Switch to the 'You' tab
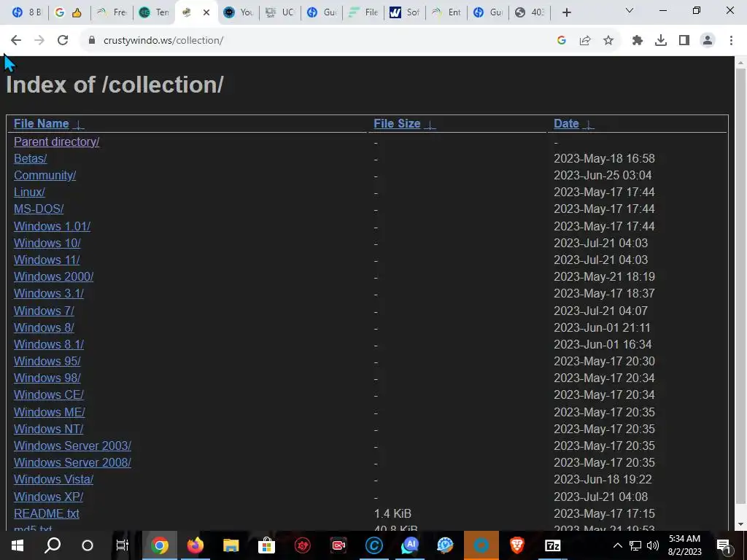 (x=239, y=12)
